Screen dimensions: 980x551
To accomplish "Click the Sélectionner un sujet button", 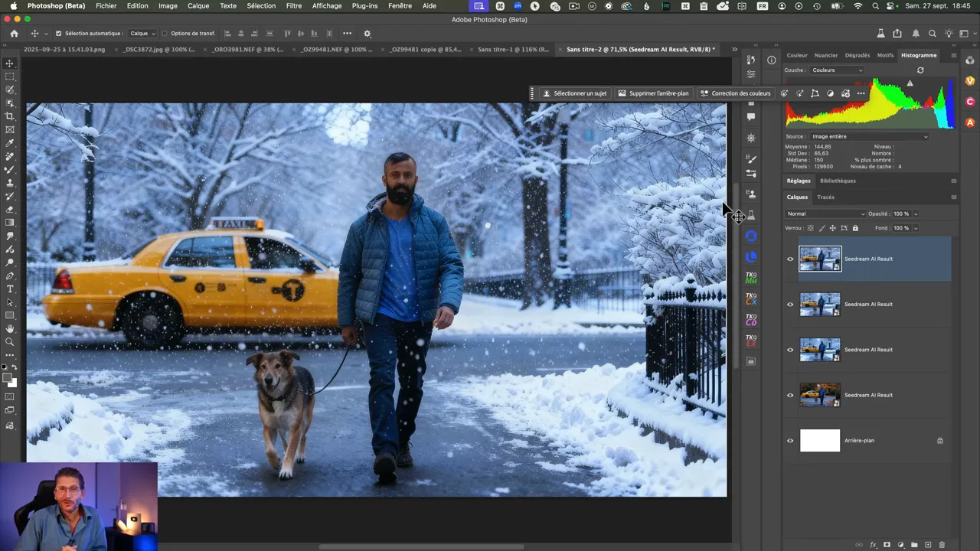I will (574, 93).
